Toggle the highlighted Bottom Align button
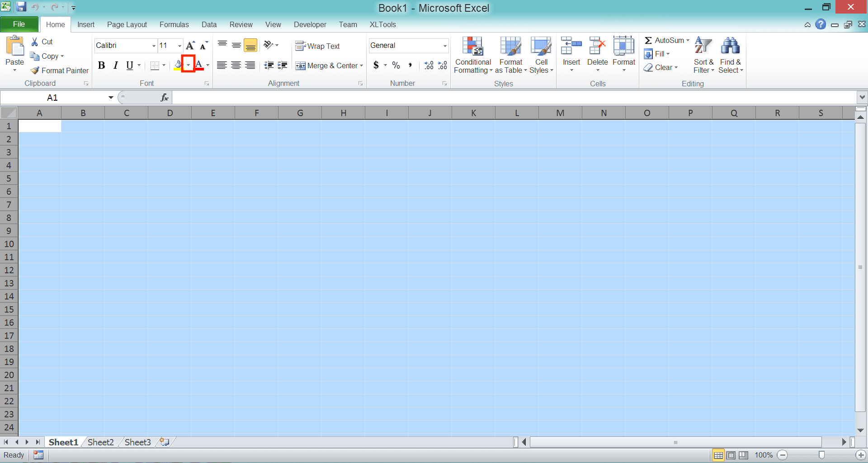Image resolution: width=868 pixels, height=463 pixels. click(x=250, y=45)
